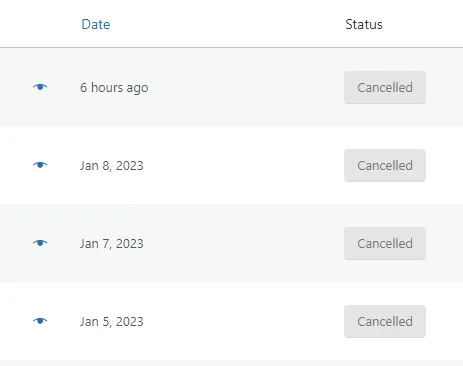463x366 pixels.
Task: Sort by the Date column header
Action: 96,24
